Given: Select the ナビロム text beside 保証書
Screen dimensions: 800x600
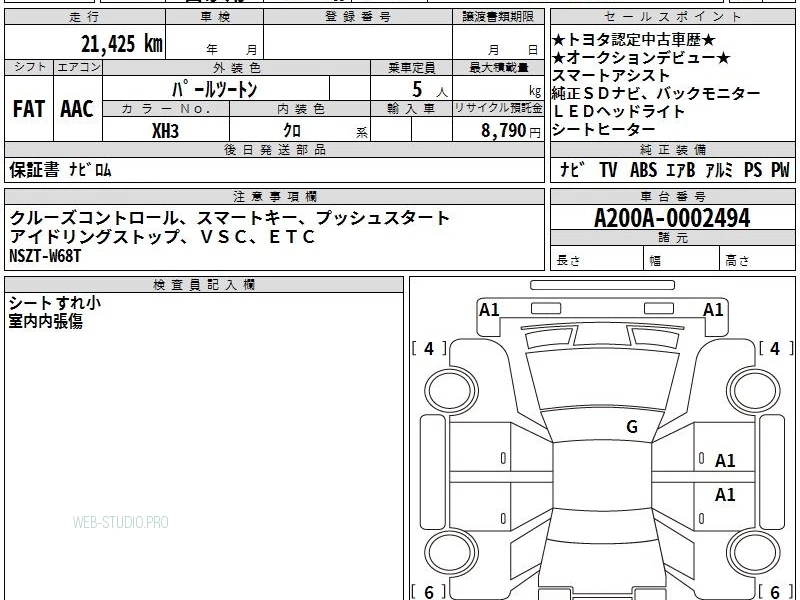Looking at the screenshot, I should 90,169.
